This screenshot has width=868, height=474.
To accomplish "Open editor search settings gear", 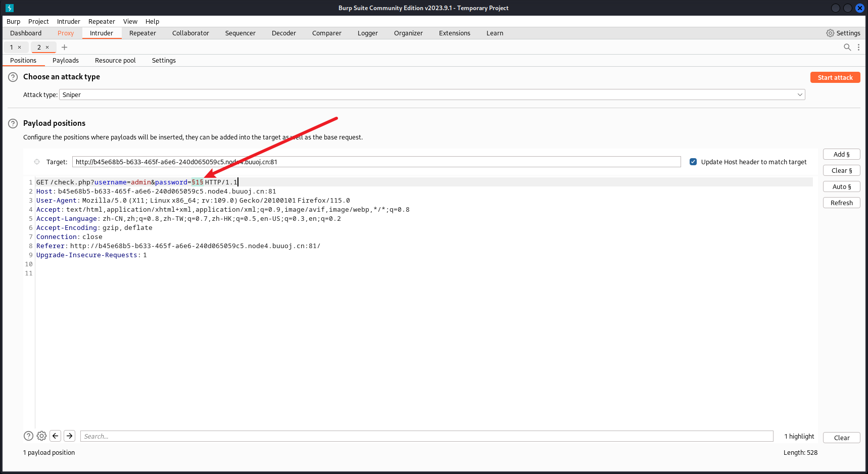I will coord(42,436).
